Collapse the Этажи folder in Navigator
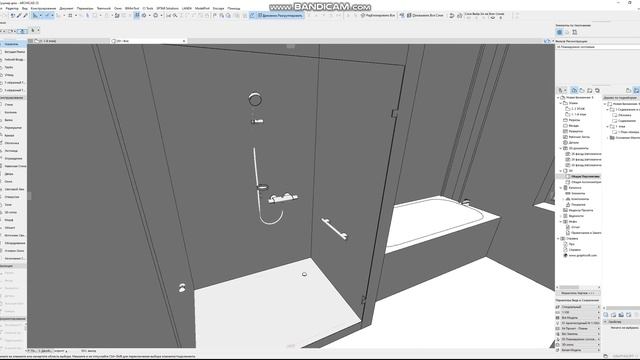 [x=561, y=103]
